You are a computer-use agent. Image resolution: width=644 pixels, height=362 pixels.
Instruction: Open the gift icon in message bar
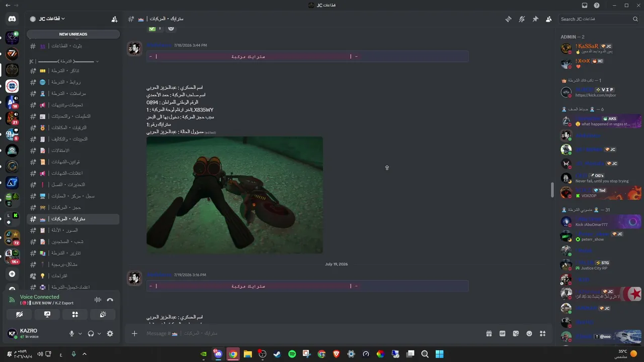point(489,333)
